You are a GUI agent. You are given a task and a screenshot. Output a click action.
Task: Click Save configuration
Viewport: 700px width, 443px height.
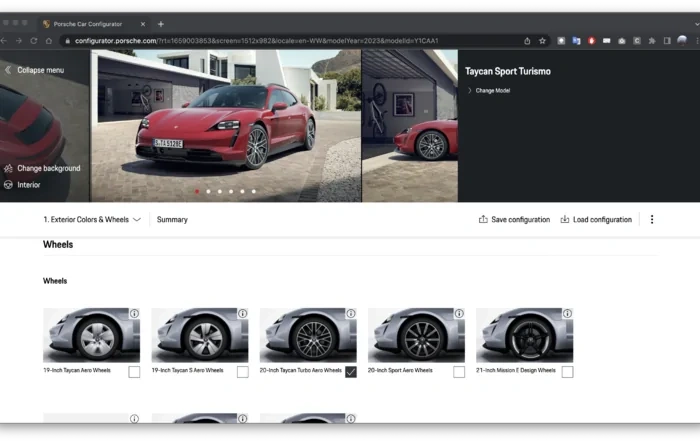point(514,219)
